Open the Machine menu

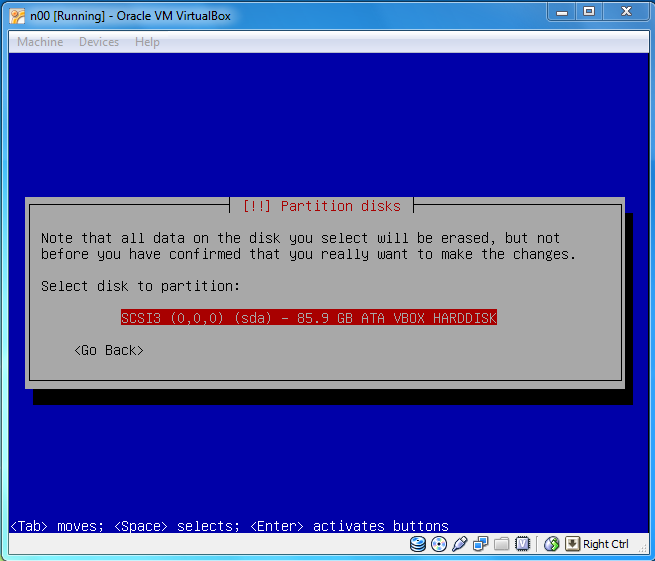click(40, 42)
